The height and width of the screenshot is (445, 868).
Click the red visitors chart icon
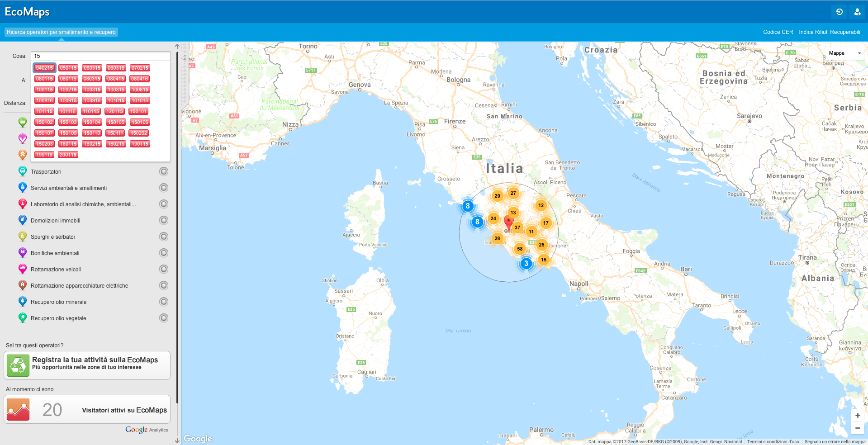(18, 409)
